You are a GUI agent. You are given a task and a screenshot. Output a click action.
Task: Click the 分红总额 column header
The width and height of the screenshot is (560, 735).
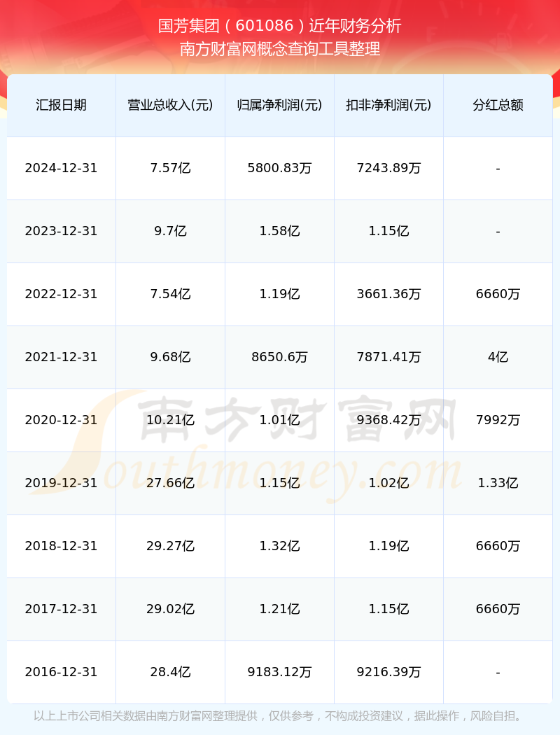(498, 105)
